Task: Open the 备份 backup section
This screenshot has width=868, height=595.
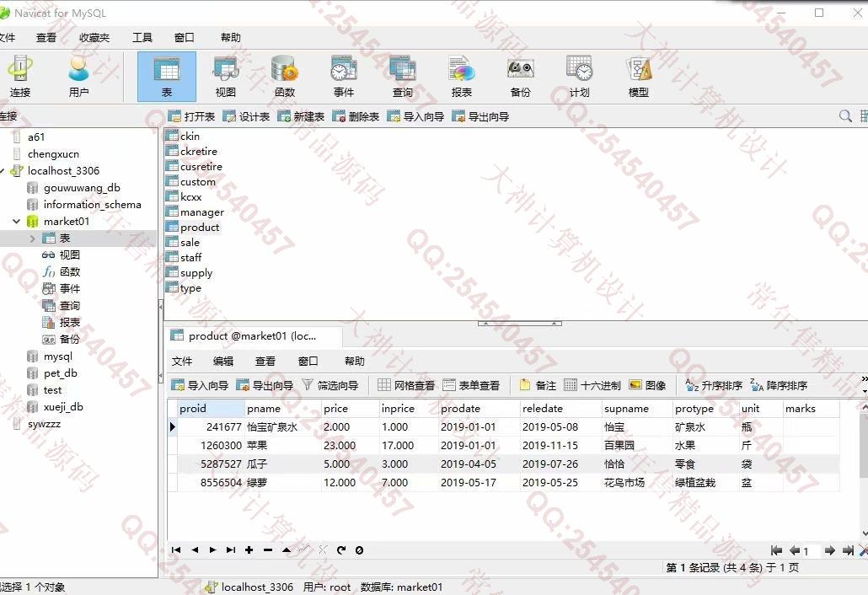Action: pos(520,77)
